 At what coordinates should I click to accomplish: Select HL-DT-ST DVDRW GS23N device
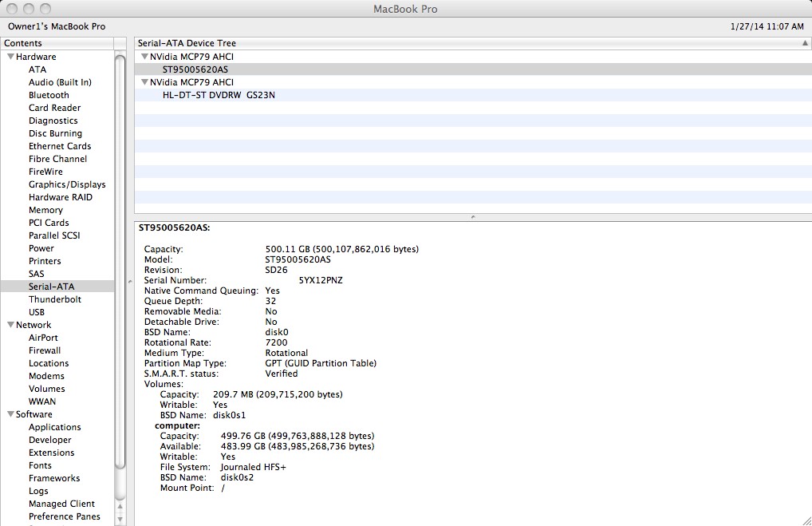(x=472, y=95)
